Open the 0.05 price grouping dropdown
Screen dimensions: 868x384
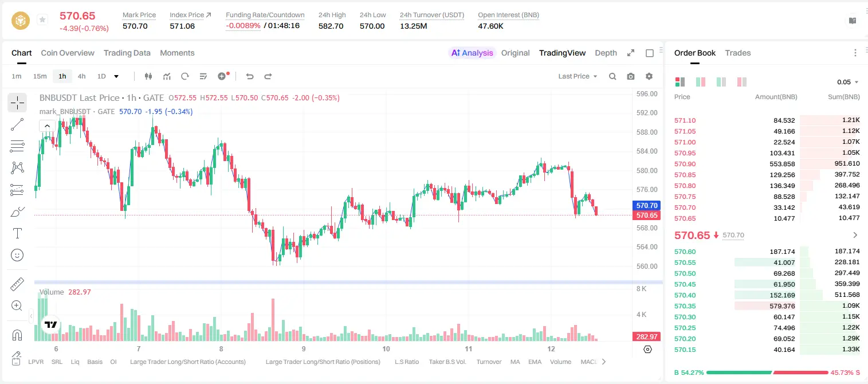click(x=847, y=82)
